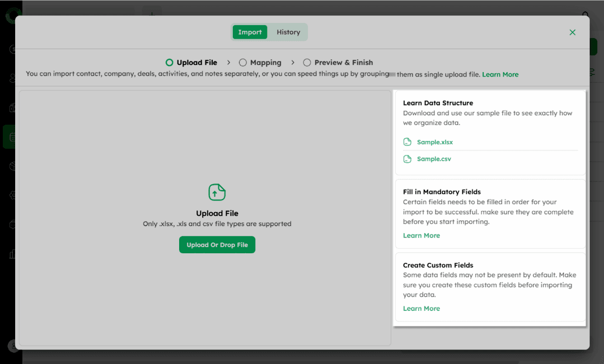Open Learn More in the import description line
The width and height of the screenshot is (604, 364).
pos(500,74)
